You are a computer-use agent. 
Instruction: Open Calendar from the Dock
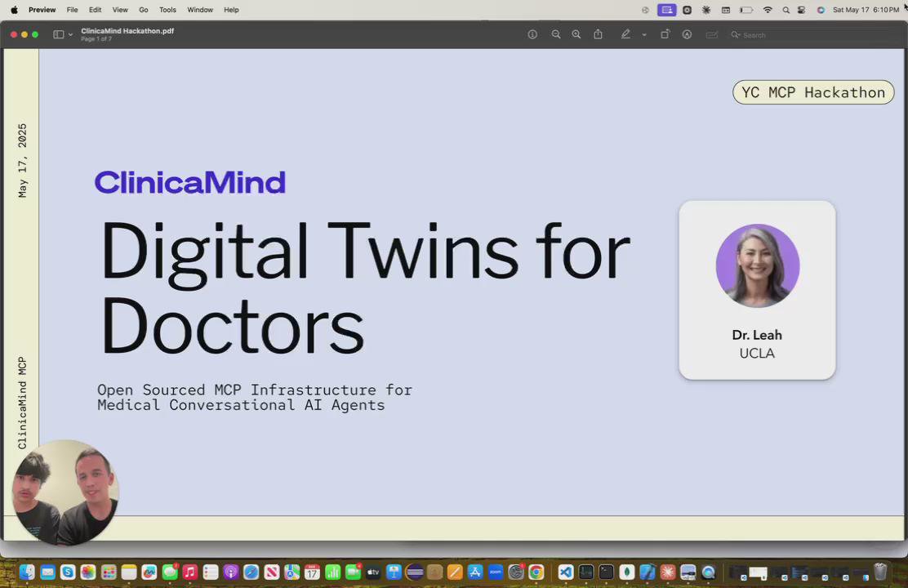[x=312, y=572]
